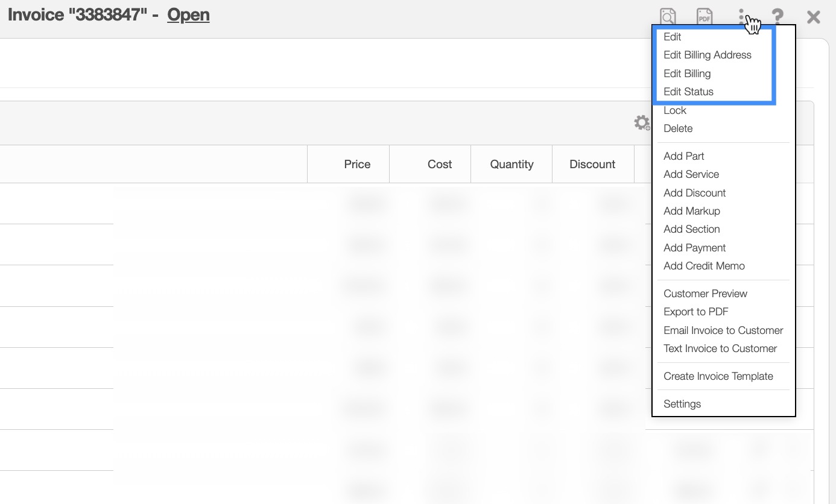Select Add Payment menu item
836x504 pixels.
click(x=694, y=248)
